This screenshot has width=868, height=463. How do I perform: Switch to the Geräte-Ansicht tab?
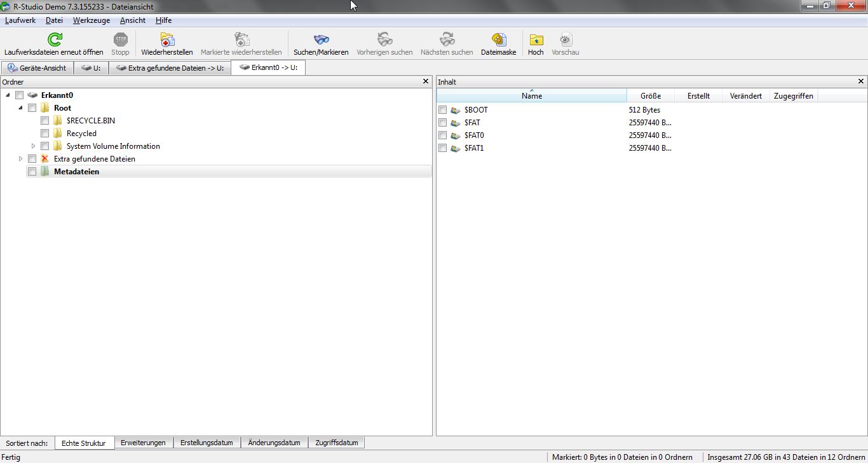tap(37, 68)
